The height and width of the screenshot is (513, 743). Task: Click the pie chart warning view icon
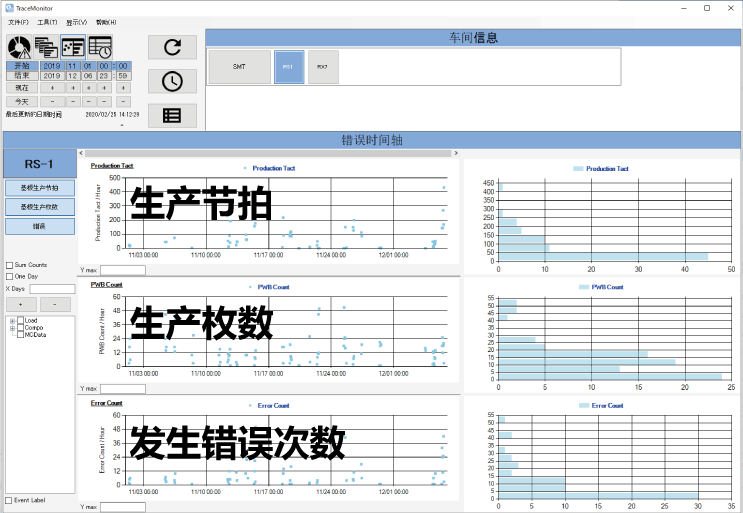tap(19, 47)
